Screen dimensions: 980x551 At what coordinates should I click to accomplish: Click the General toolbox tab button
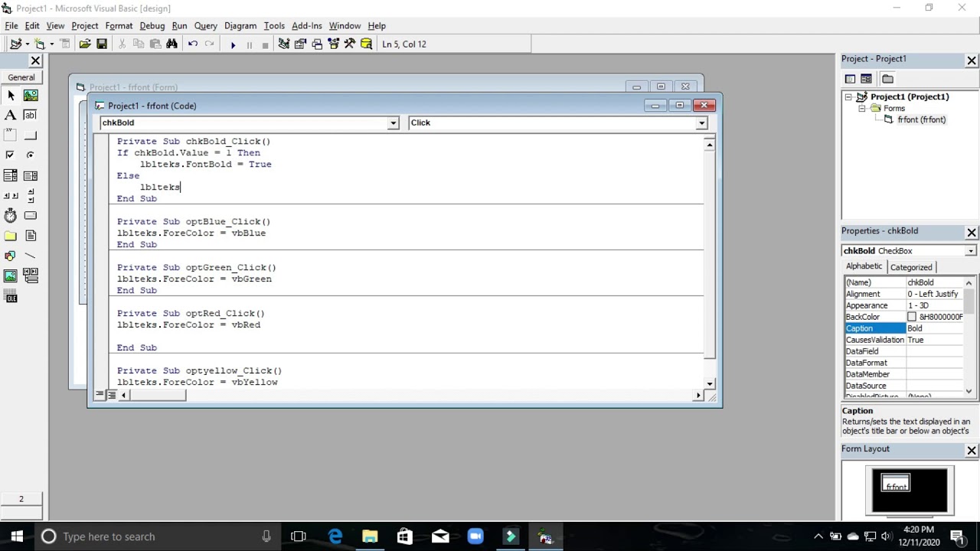click(x=21, y=77)
